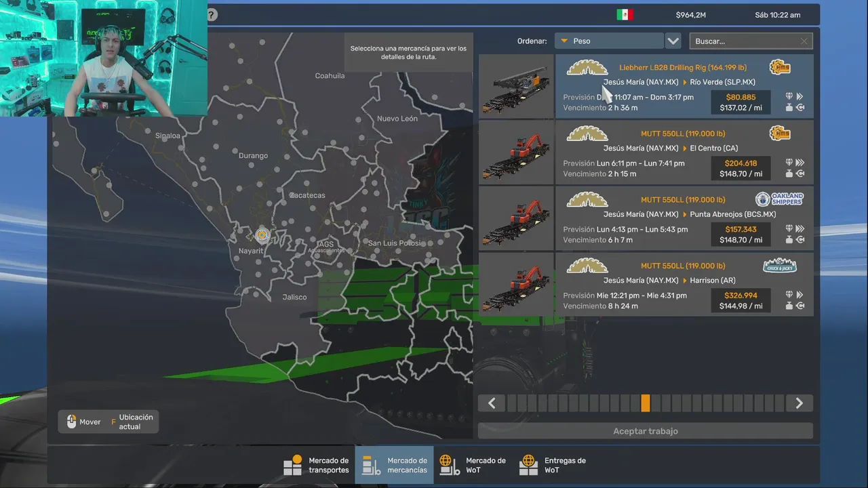Click the Punta Abreojos (BCS.MX) destination

click(733, 214)
